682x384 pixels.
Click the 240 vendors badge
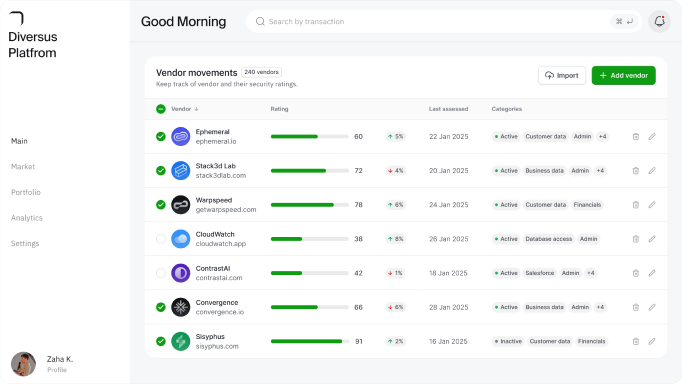pos(261,72)
